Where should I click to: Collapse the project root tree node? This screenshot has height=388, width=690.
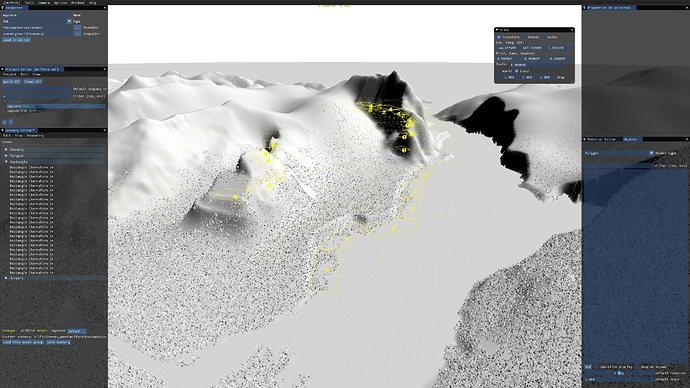tap(5, 101)
